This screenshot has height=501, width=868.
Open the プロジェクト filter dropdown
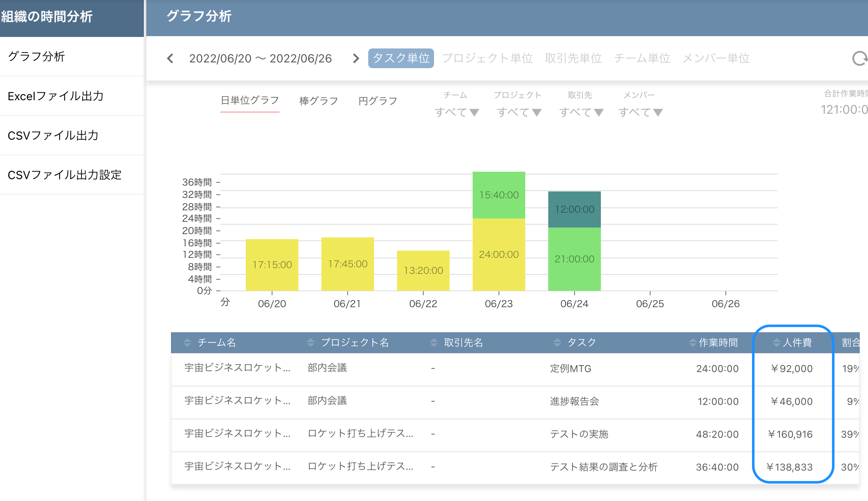[x=519, y=112]
